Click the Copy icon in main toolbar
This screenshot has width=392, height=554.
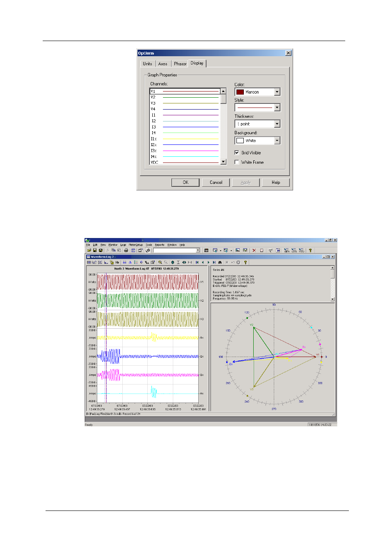pos(113,250)
